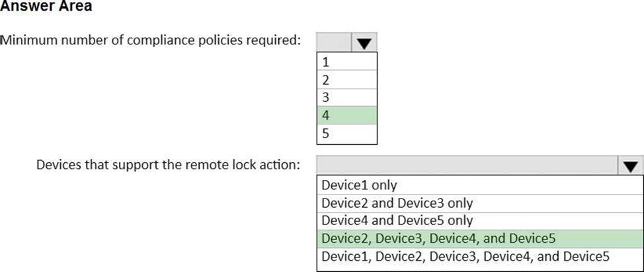Pick "Device4 and Device5 only"
The height and width of the screenshot is (272, 644).
tap(479, 220)
